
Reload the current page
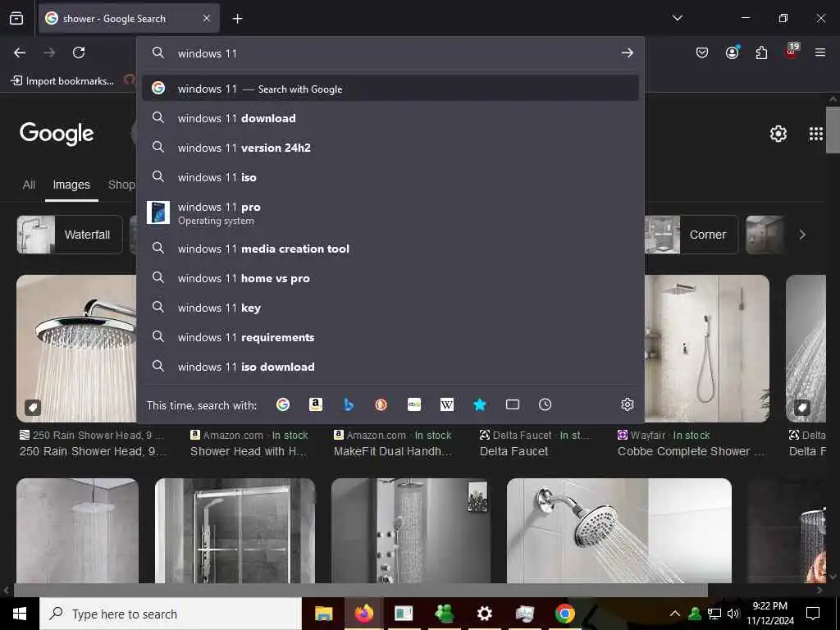79,52
